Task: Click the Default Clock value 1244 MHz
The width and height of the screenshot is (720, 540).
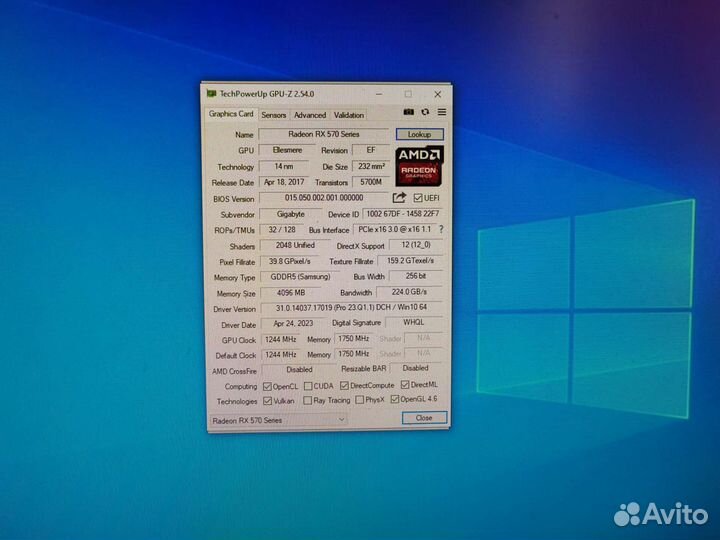Action: click(x=281, y=354)
